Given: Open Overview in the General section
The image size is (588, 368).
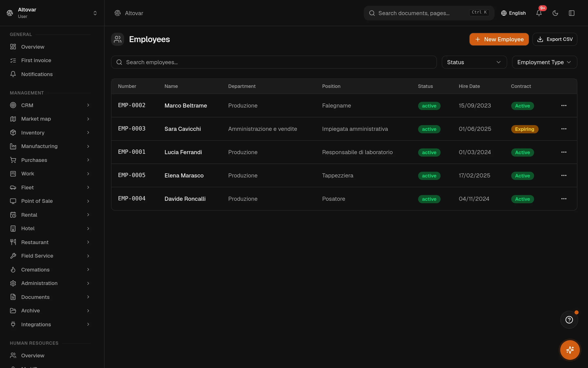Looking at the screenshot, I should pos(50,47).
